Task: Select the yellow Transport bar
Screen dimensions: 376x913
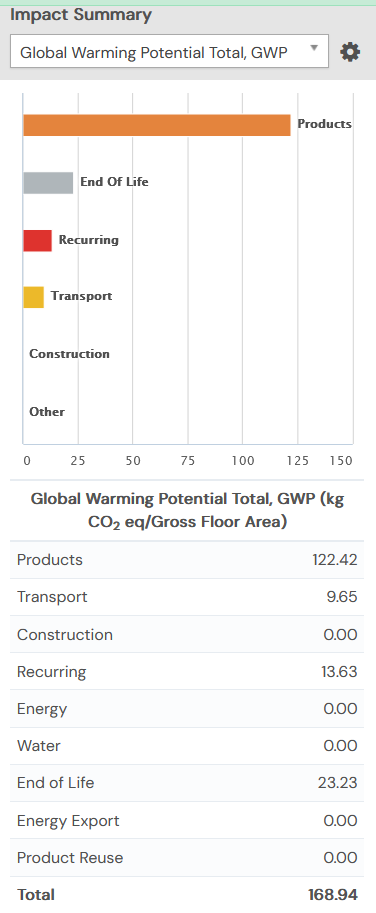Action: (x=33, y=297)
